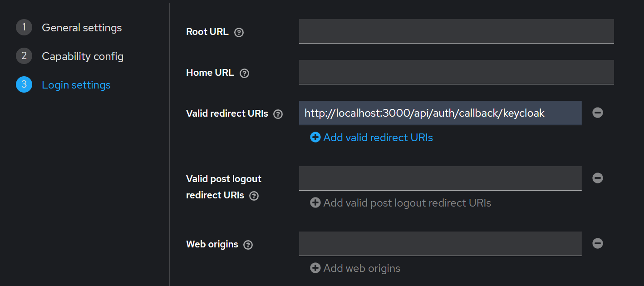644x286 pixels.
Task: Open the Root URL help tooltip
Action: pyautogui.click(x=240, y=32)
